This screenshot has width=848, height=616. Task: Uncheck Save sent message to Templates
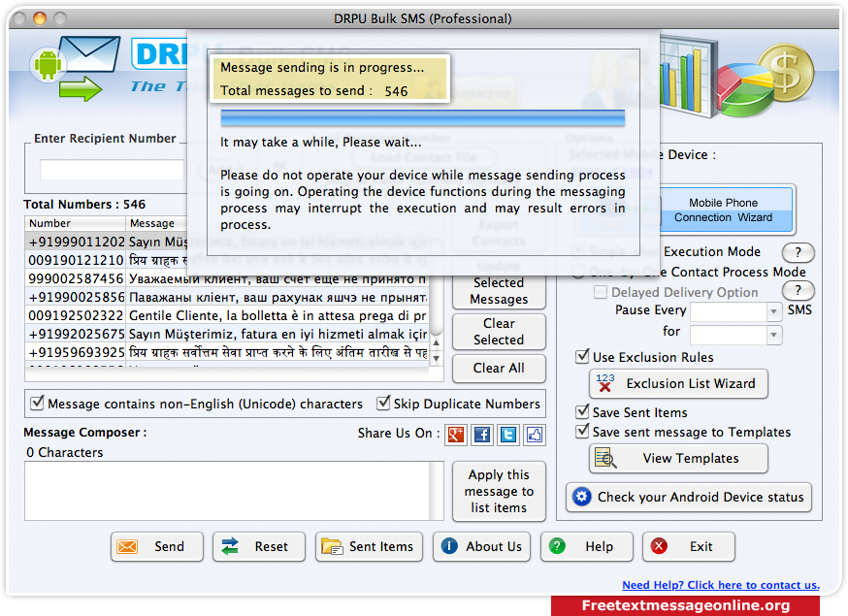pyautogui.click(x=582, y=431)
